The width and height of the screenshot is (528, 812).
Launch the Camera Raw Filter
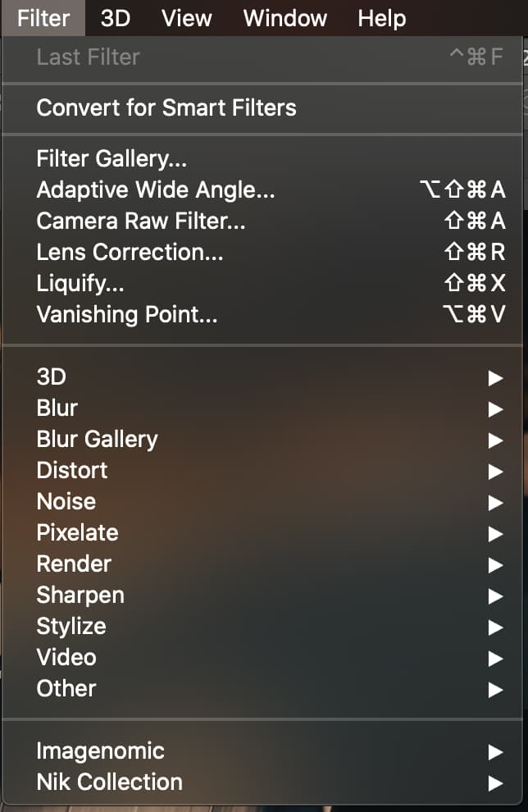pyautogui.click(x=262, y=221)
